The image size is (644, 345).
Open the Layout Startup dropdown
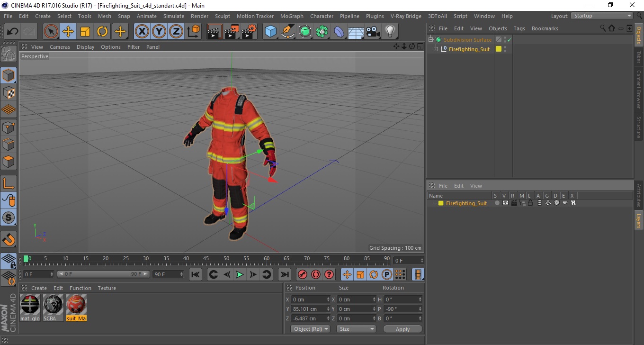(602, 16)
